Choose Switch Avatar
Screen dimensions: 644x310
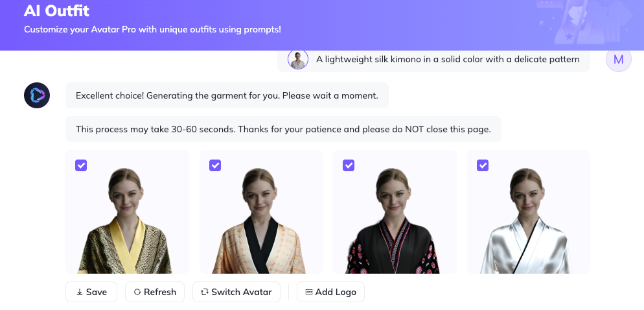pyautogui.click(x=236, y=292)
